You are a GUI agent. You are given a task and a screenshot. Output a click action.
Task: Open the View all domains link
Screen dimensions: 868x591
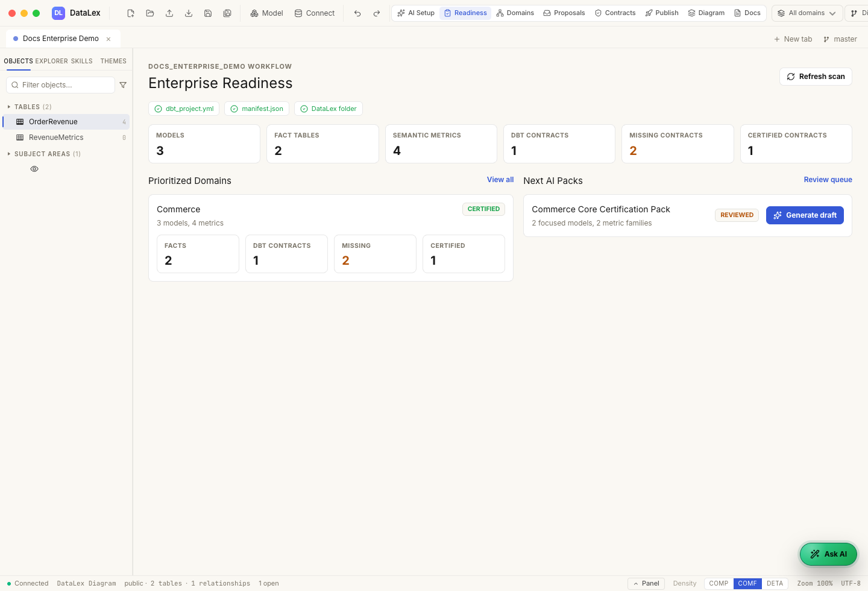click(x=500, y=180)
